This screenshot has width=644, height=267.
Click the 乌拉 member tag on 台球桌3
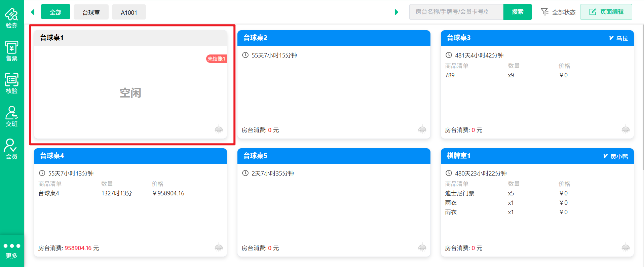619,38
